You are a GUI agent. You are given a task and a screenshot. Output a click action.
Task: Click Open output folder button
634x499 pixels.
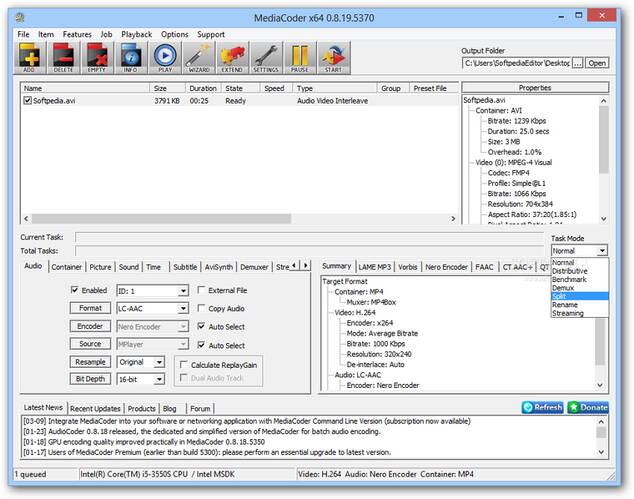597,63
